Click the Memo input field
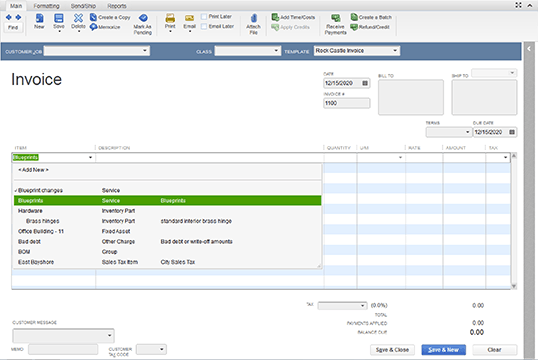This screenshot has height=361, width=538. coord(63,349)
